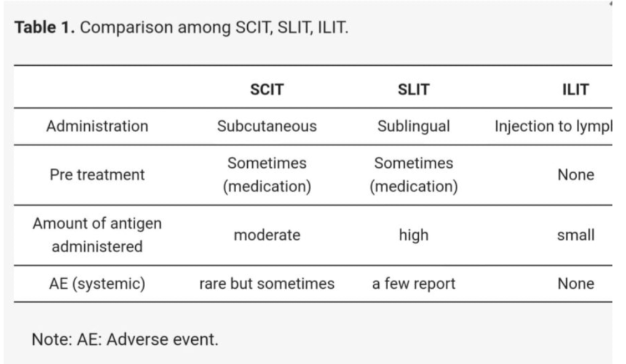Click Sometimes (medication) under SCIT
Viewport: 626px width, 364px height.
(267, 175)
